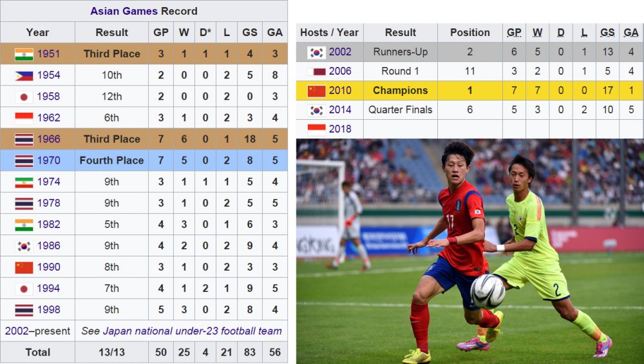
Task: Click the Thailand flag beside 1978
Action: 24,204
